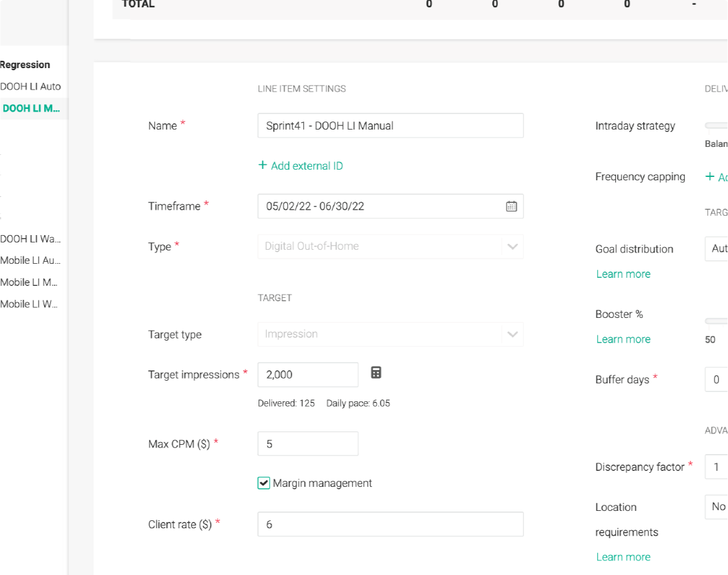The height and width of the screenshot is (575, 728).
Task: Toggle the Margin management checkbox
Action: [264, 483]
